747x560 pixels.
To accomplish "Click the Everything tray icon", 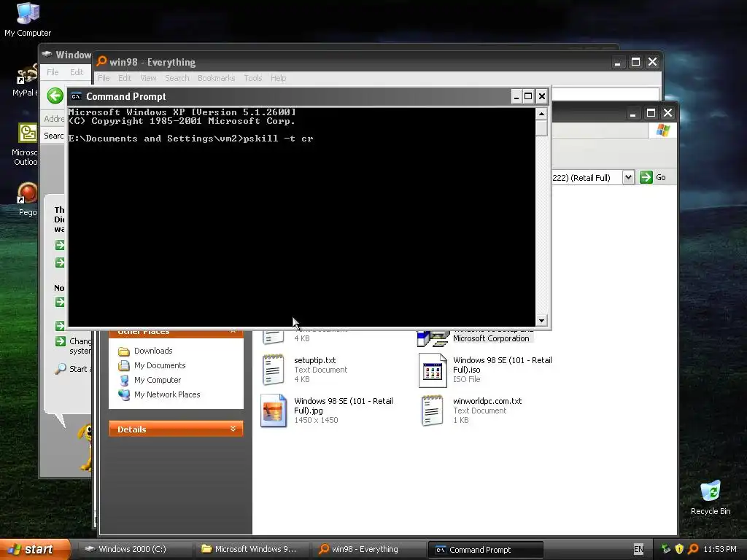I will (x=693, y=549).
